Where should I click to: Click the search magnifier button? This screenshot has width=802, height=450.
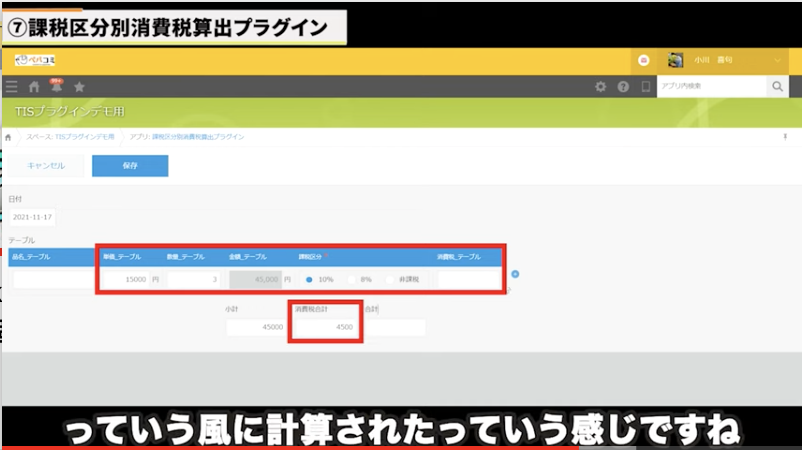[777, 87]
